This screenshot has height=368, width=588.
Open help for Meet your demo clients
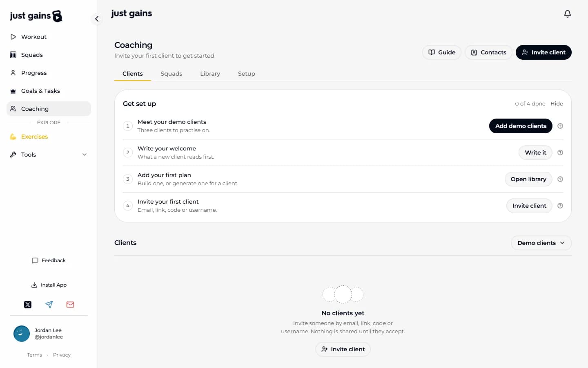tap(560, 126)
